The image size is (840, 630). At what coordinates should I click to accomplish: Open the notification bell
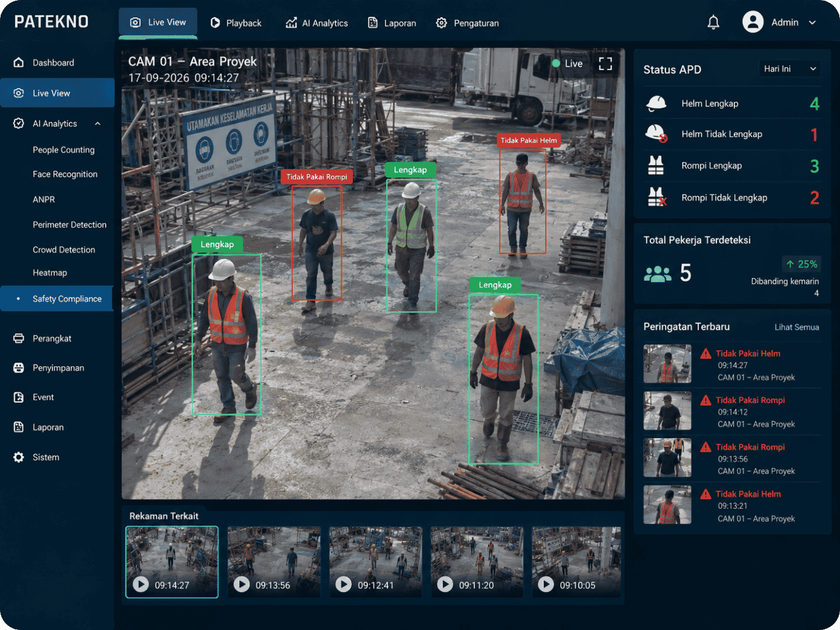point(713,23)
